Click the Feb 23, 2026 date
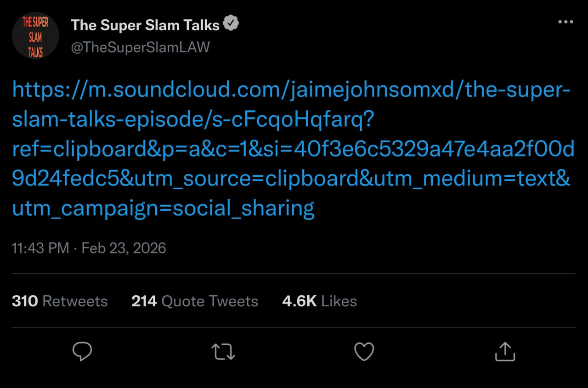 tap(124, 248)
